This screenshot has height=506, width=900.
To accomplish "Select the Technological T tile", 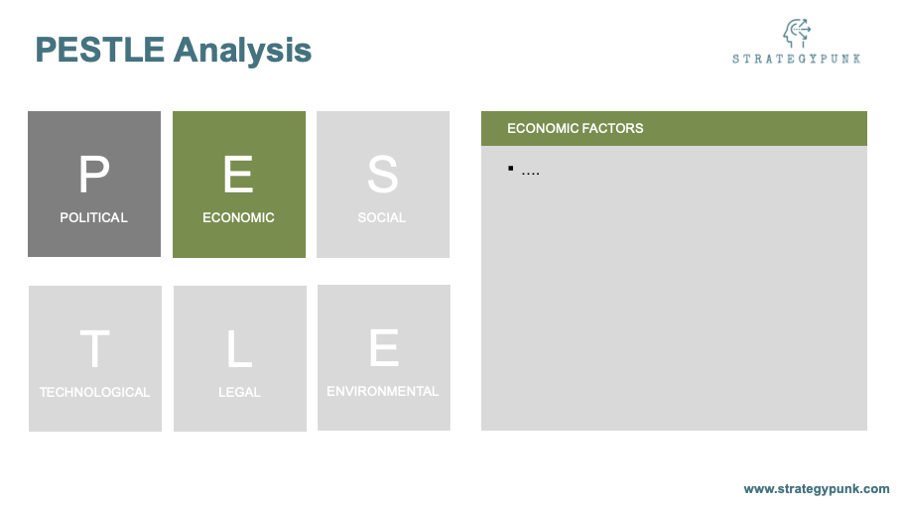I will coord(95,359).
